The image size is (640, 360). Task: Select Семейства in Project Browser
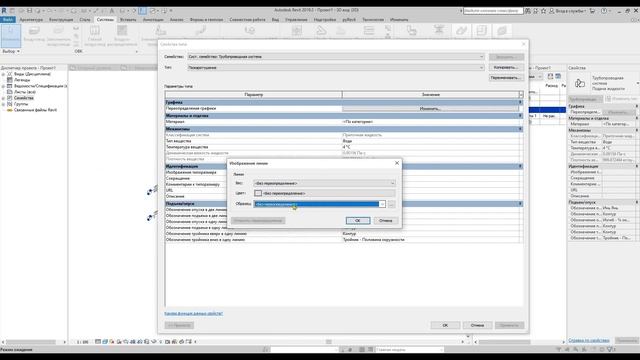[24, 98]
